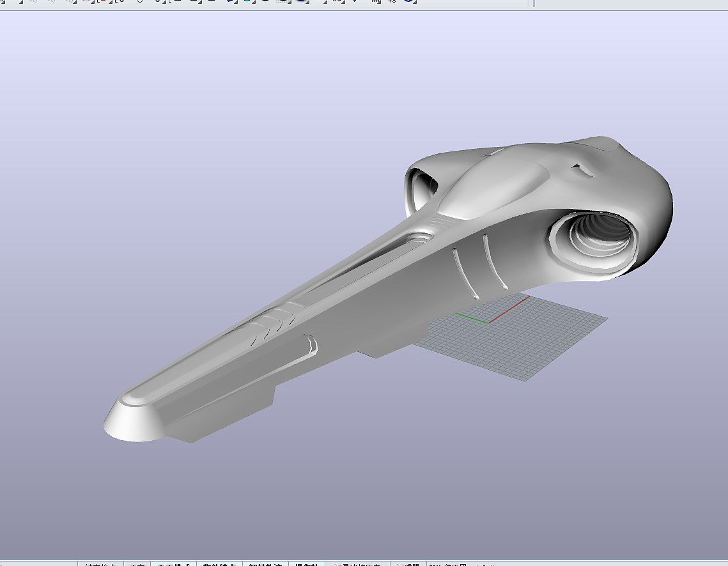
Task: Toggle 记录建构历史 record history pane
Action: 357,564
